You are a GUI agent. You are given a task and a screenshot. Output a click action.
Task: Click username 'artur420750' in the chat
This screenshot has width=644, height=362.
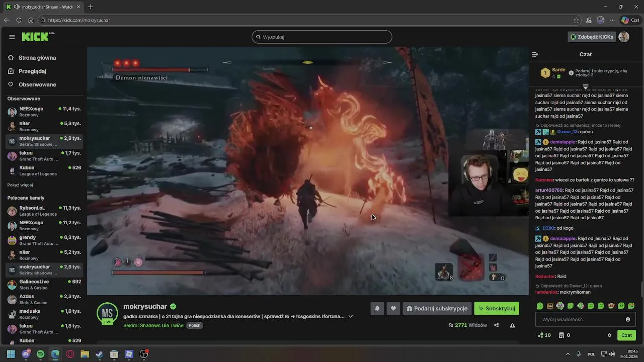pyautogui.click(x=549, y=191)
